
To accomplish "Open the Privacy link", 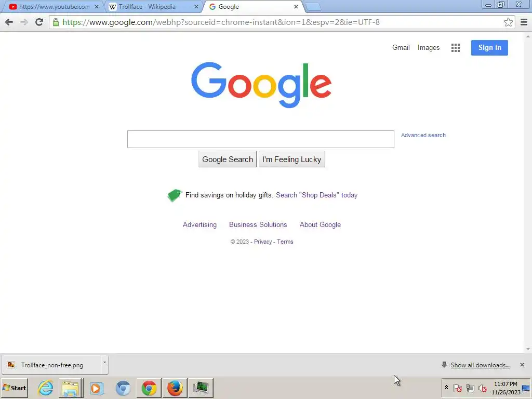I will [x=263, y=242].
